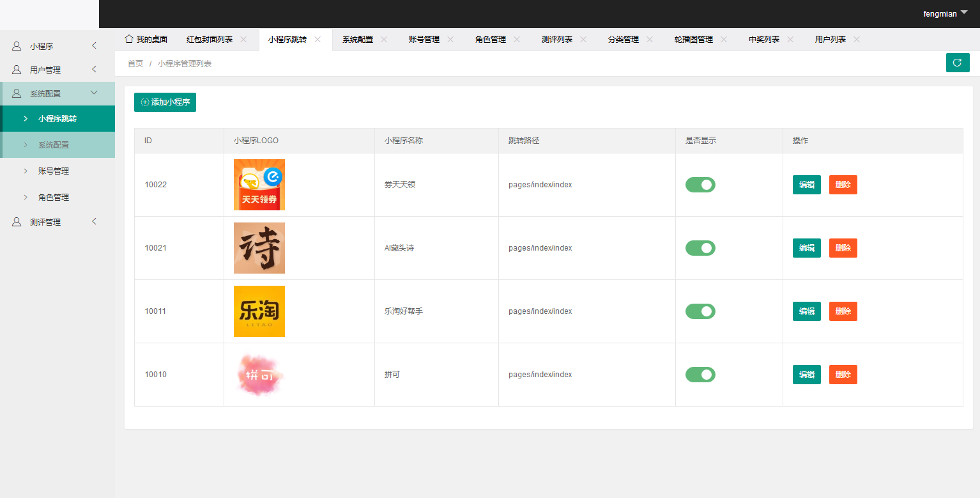The image size is (980, 498).
Task: Click the 小程序 user icon in sidebar
Action: (16, 45)
